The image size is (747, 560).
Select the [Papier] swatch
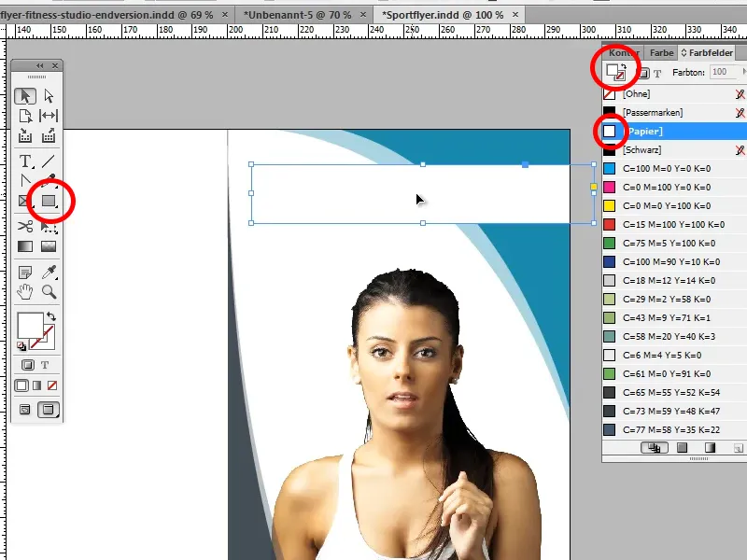[674, 131]
